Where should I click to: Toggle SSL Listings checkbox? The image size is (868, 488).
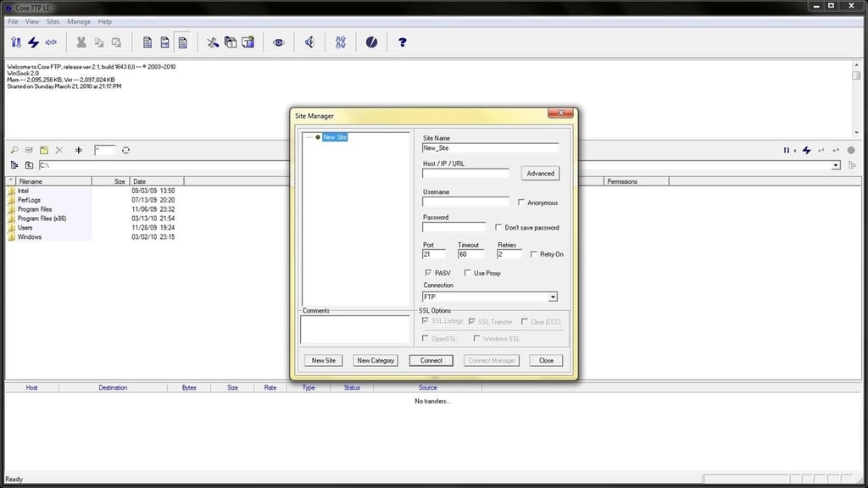click(426, 321)
